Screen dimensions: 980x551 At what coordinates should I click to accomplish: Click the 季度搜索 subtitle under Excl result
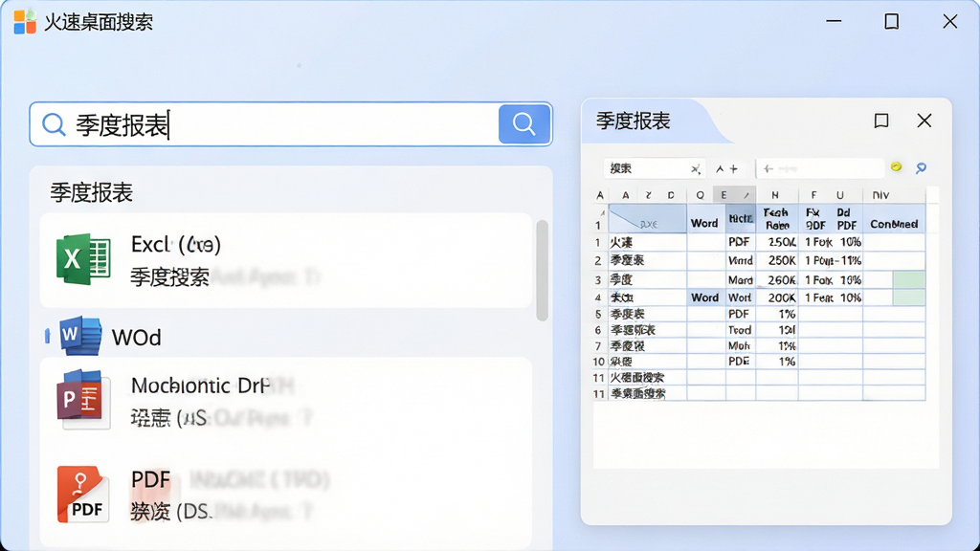(x=169, y=276)
